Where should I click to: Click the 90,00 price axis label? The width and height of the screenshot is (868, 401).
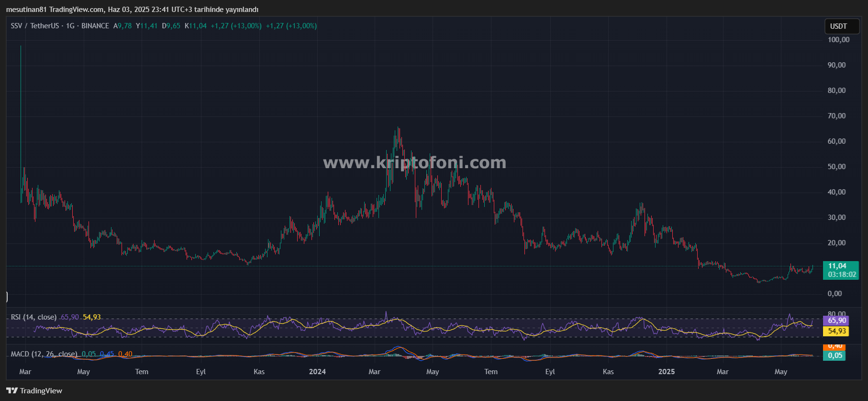tap(837, 65)
